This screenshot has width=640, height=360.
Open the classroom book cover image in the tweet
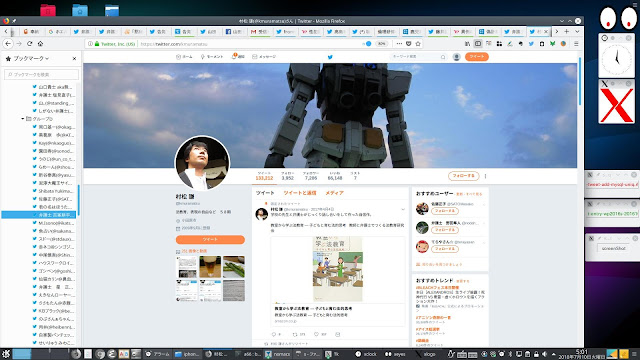pos(338,269)
